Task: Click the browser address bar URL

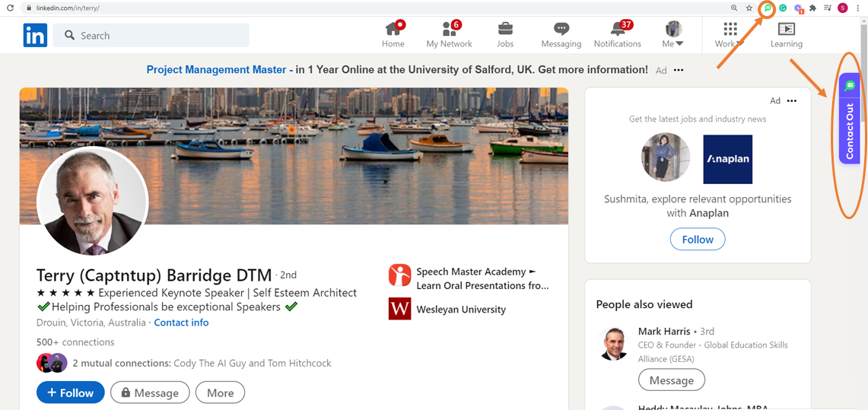Action: point(67,9)
